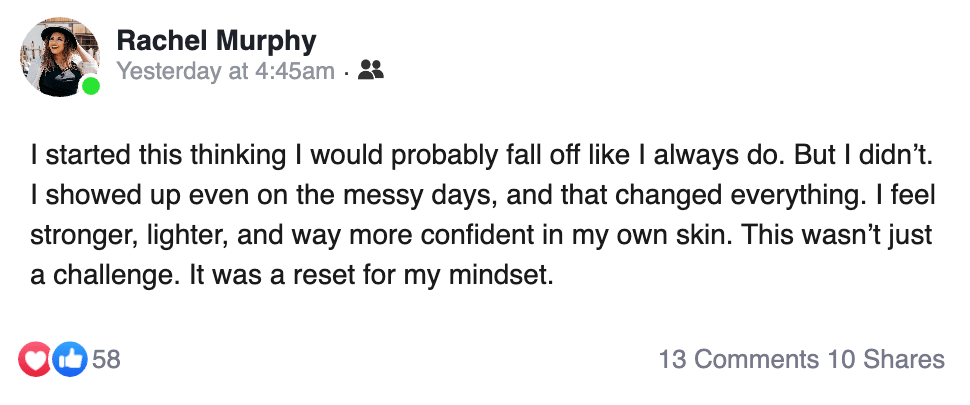Image resolution: width=970 pixels, height=405 pixels.
Task: Click the phrase "a challenge." in the post
Action: click(x=105, y=275)
